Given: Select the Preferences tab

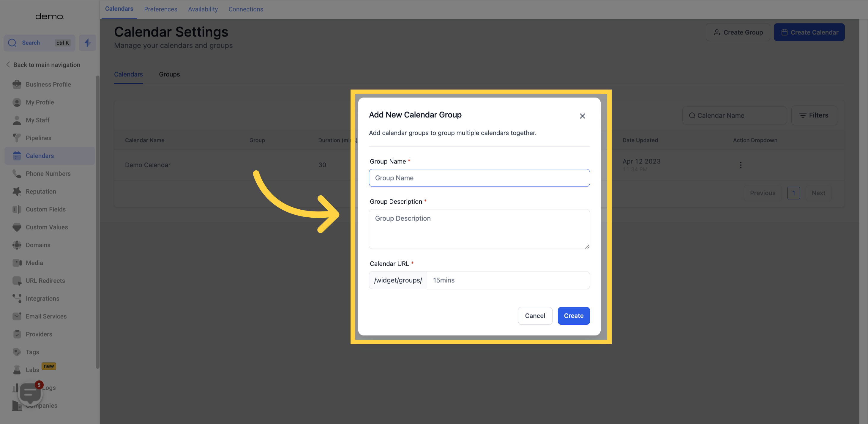Looking at the screenshot, I should [160, 10].
